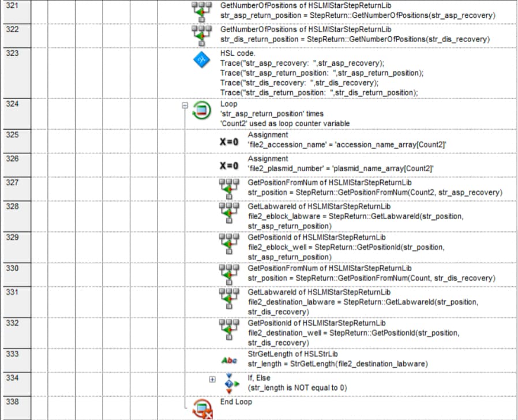This screenshot has width=518, height=420.
Task: Click the Trace "str_dis_recovery: " code line
Action: coord(299,83)
